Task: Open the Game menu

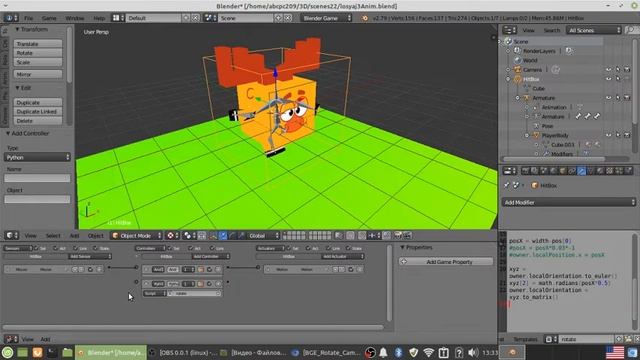Action: click(49, 18)
